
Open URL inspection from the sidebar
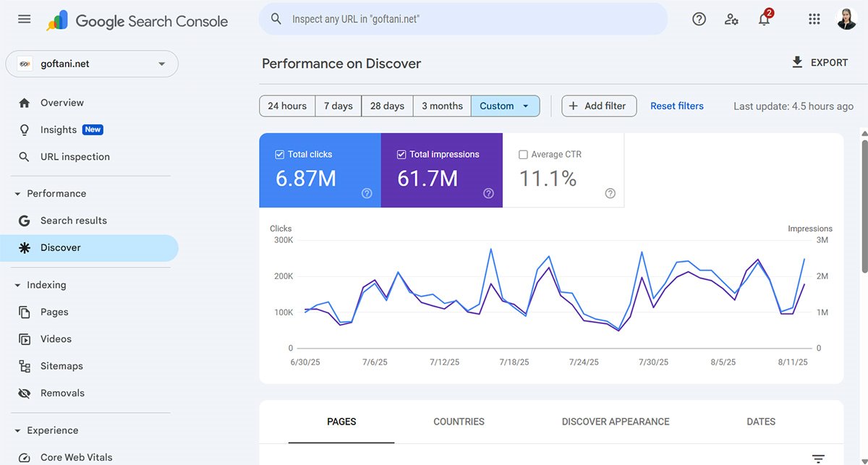pyautogui.click(x=75, y=156)
